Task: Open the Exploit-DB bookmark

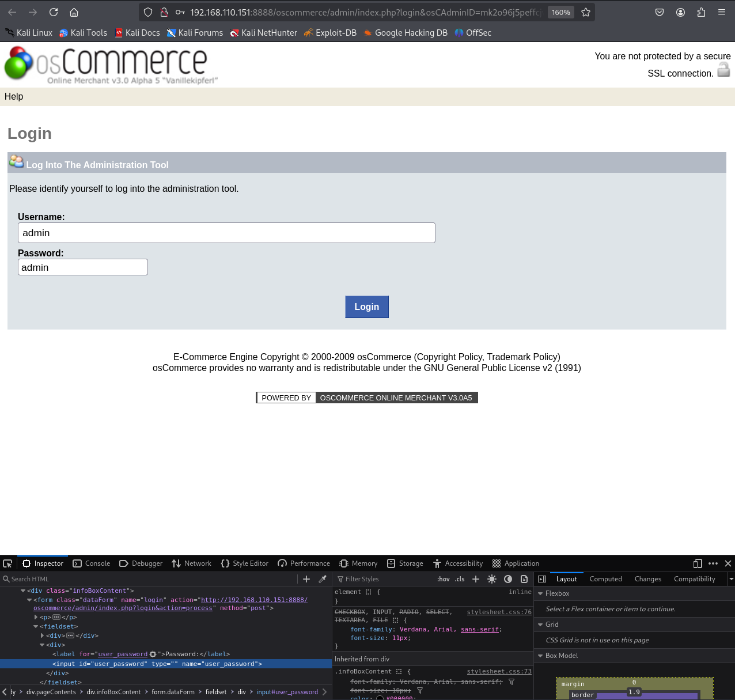Action: 331,33
